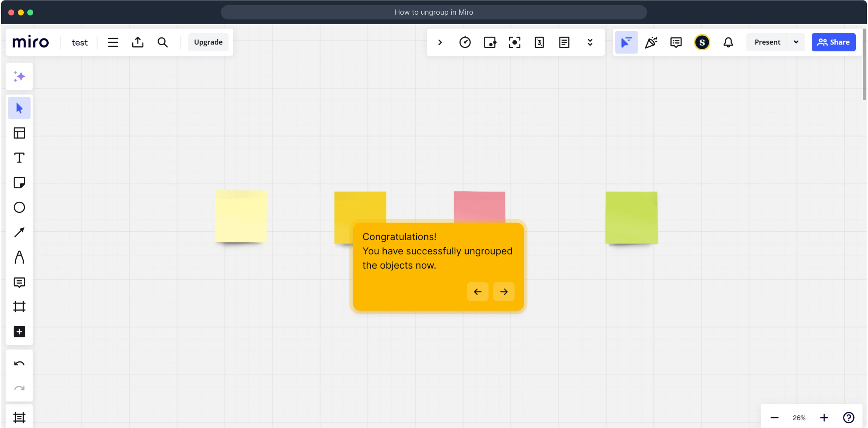This screenshot has height=428, width=868.
Task: Expand more apps double chevron
Action: click(590, 42)
